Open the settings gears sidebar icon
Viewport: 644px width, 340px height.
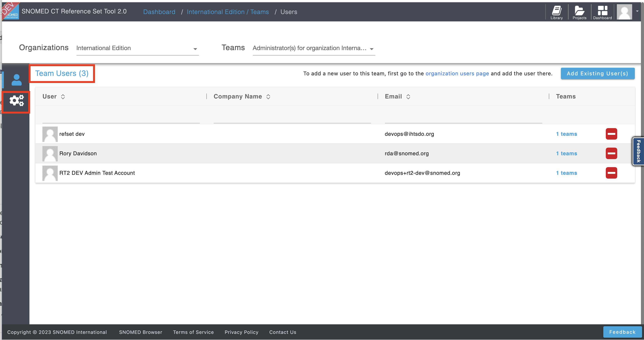(16, 101)
